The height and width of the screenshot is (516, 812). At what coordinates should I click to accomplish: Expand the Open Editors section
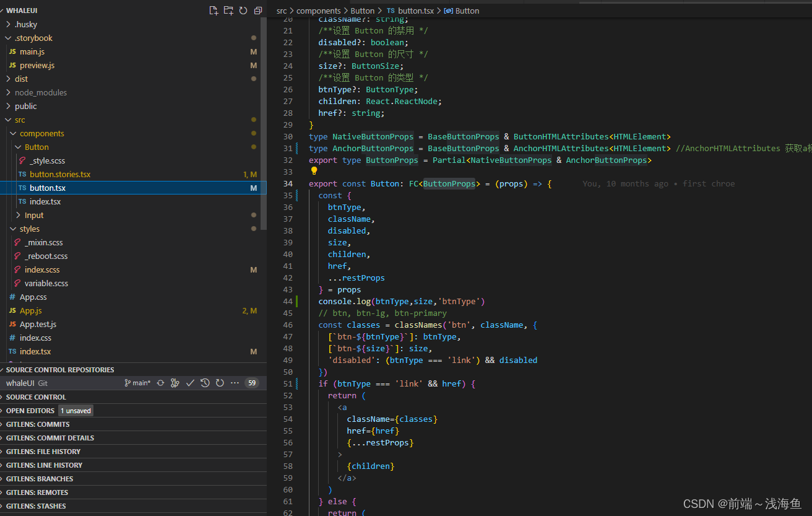(133, 411)
